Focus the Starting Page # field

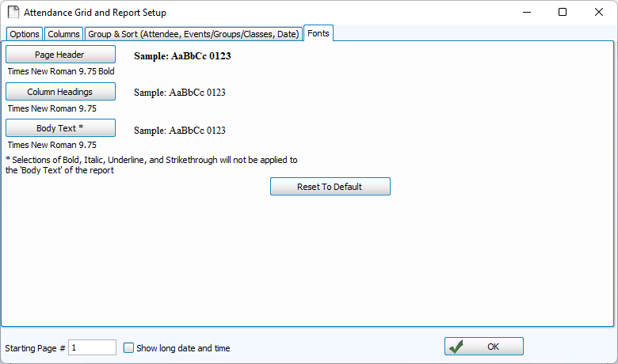[x=92, y=347]
